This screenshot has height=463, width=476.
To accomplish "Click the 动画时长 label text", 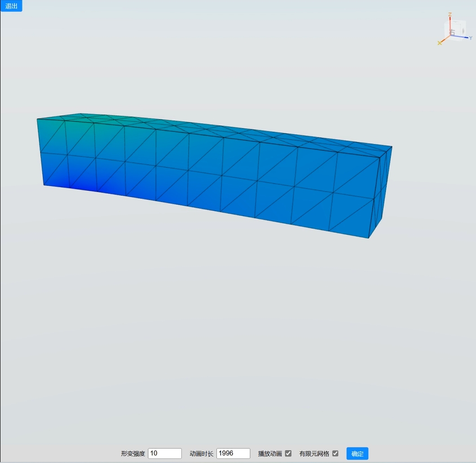I will pos(202,454).
